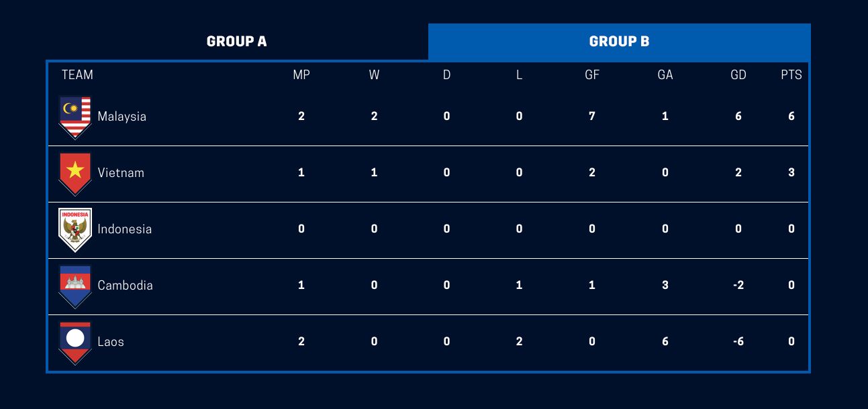Image resolution: width=868 pixels, height=409 pixels.
Task: Select the Group B tab
Action: click(619, 42)
